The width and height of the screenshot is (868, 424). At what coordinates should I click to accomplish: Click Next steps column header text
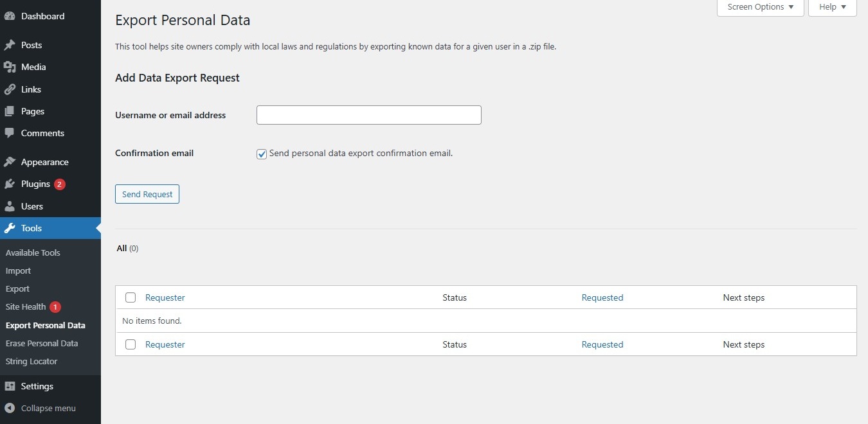pyautogui.click(x=744, y=297)
